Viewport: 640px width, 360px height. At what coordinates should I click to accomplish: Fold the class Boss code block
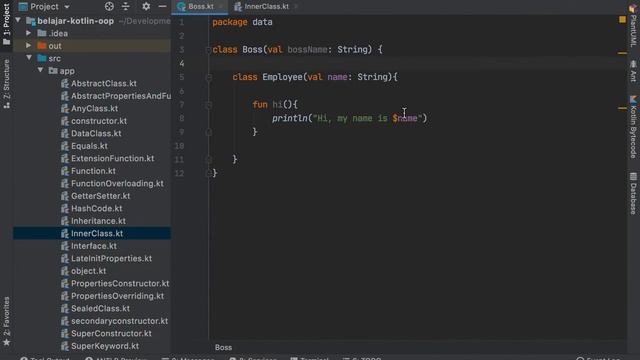pos(209,50)
